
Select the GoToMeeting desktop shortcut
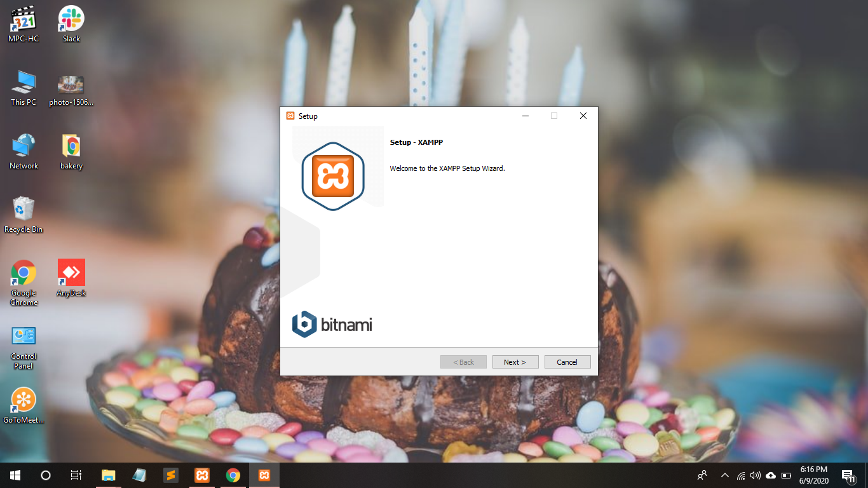coord(24,405)
